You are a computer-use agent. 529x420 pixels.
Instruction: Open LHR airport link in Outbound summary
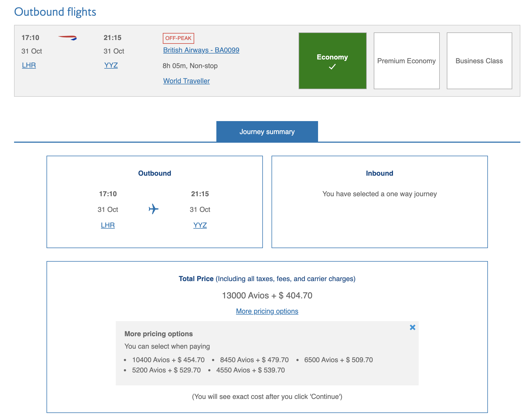click(108, 225)
